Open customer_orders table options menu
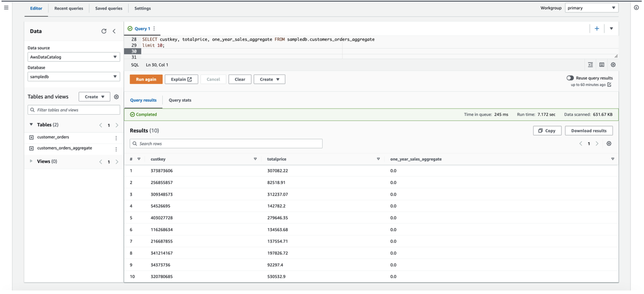 click(116, 138)
